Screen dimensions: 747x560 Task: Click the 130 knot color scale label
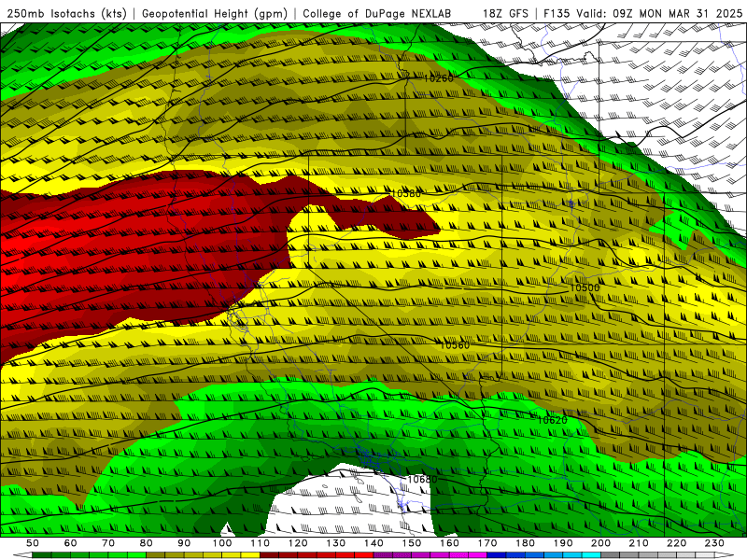(336, 543)
